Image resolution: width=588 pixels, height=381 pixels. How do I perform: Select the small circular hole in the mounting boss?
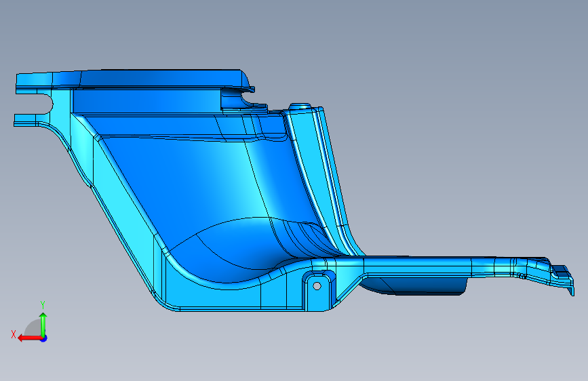[317, 286]
